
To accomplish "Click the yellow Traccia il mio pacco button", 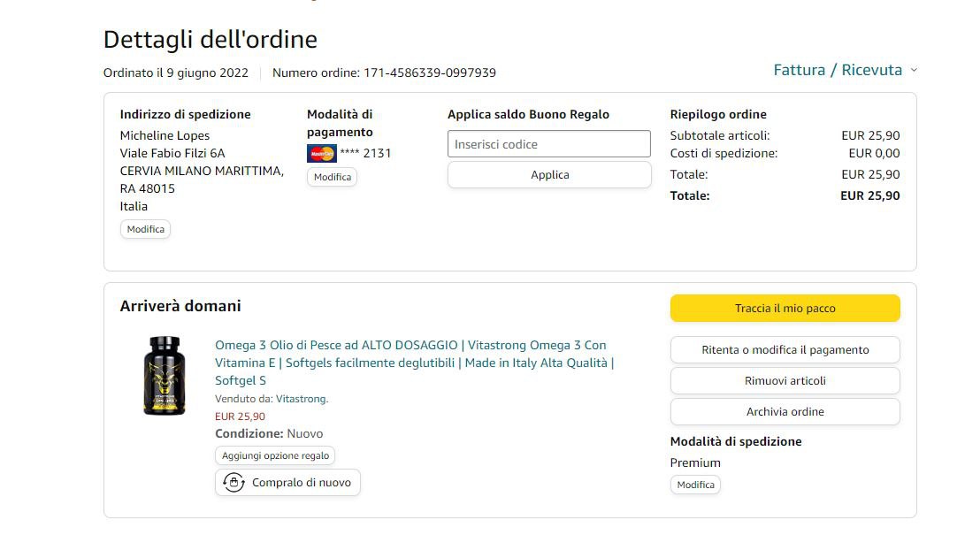I will (x=785, y=309).
